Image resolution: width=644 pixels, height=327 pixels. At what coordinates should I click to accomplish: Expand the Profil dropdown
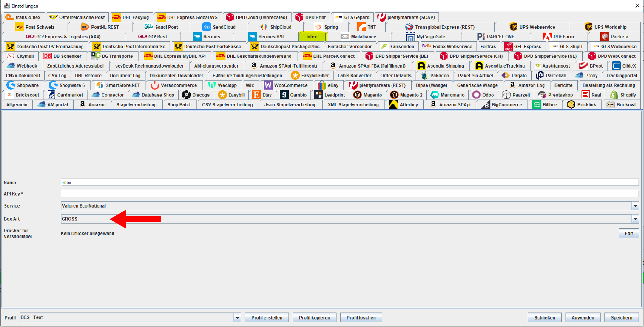click(238, 318)
